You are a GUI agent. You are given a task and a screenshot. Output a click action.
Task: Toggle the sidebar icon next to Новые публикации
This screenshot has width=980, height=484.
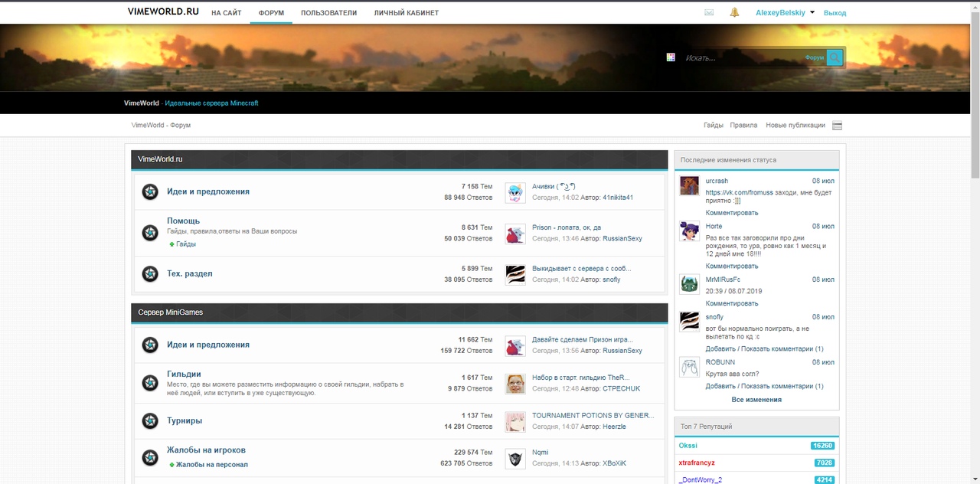tap(837, 126)
